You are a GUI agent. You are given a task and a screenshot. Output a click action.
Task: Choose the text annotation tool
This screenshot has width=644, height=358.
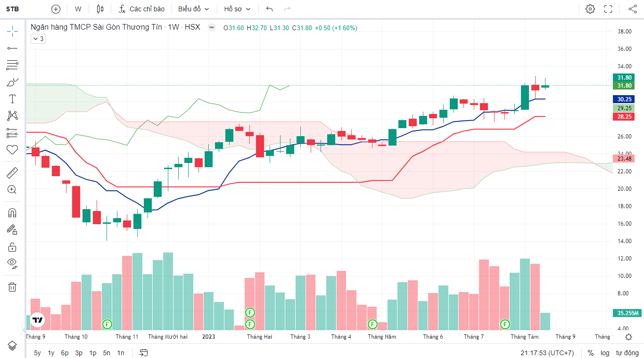click(12, 99)
